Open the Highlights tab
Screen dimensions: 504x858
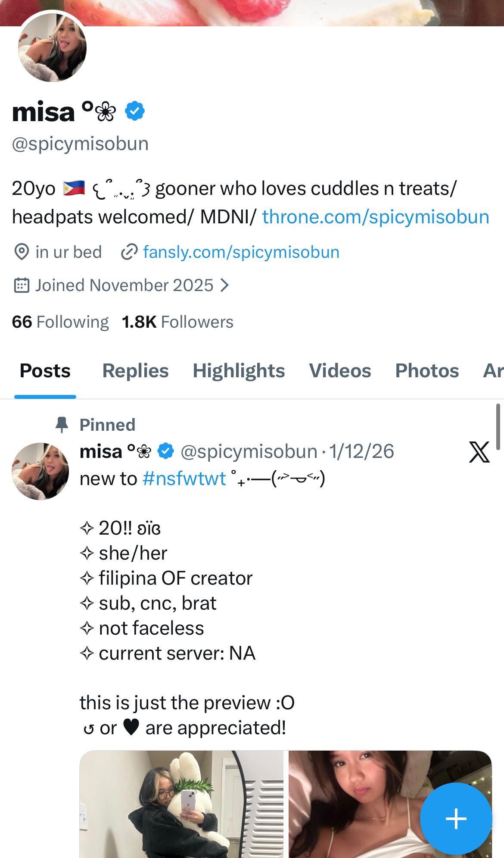click(x=239, y=371)
